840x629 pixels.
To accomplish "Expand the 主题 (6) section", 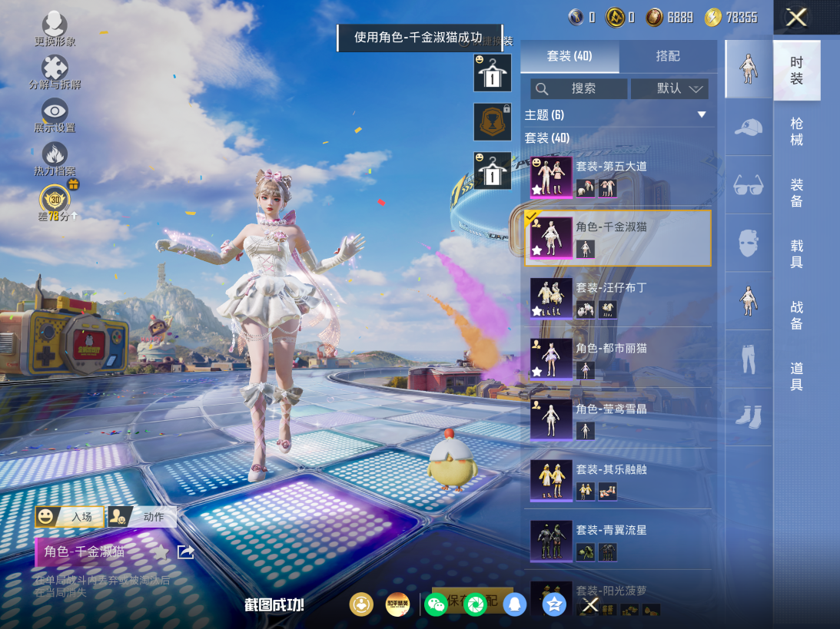I will pyautogui.click(x=618, y=114).
